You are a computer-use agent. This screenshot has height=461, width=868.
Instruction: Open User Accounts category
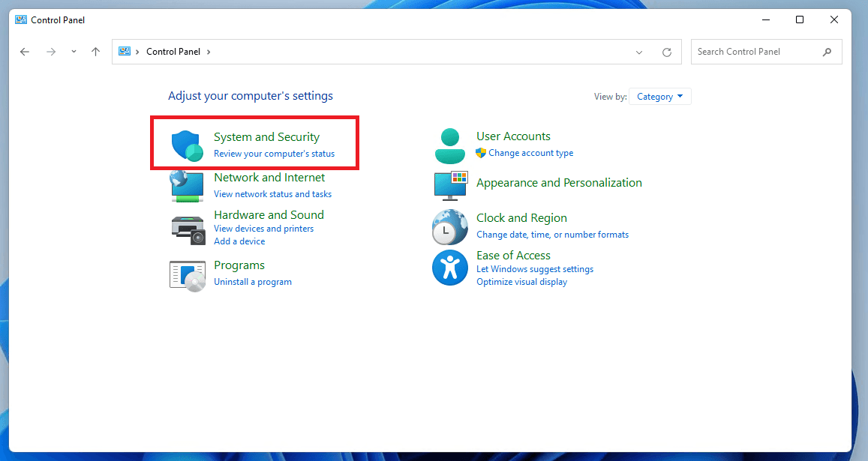513,136
